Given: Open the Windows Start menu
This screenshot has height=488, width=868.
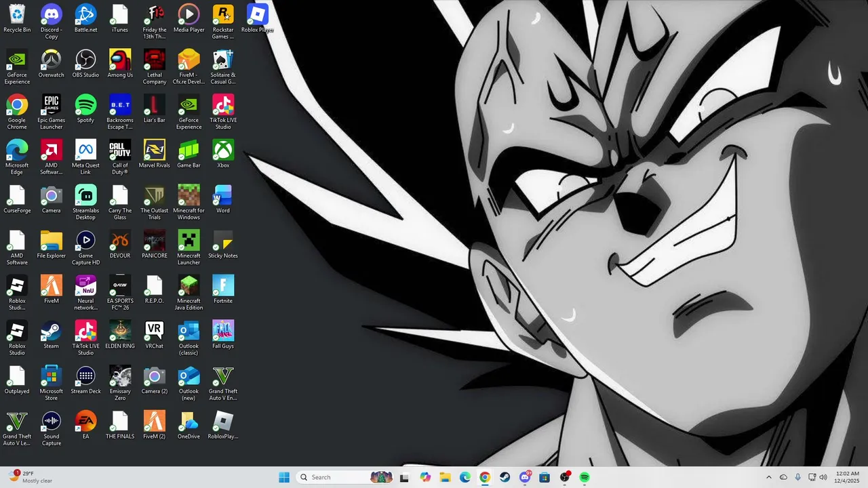Looking at the screenshot, I should click(284, 477).
